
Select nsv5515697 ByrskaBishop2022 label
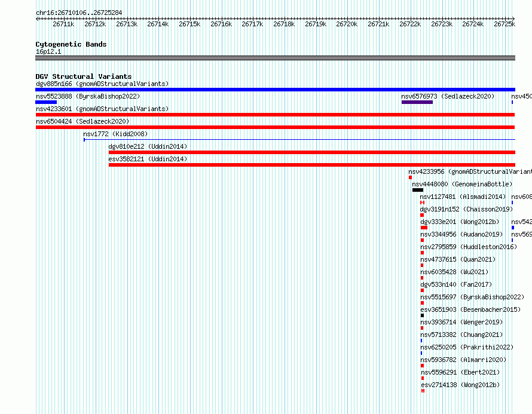pos(472,297)
